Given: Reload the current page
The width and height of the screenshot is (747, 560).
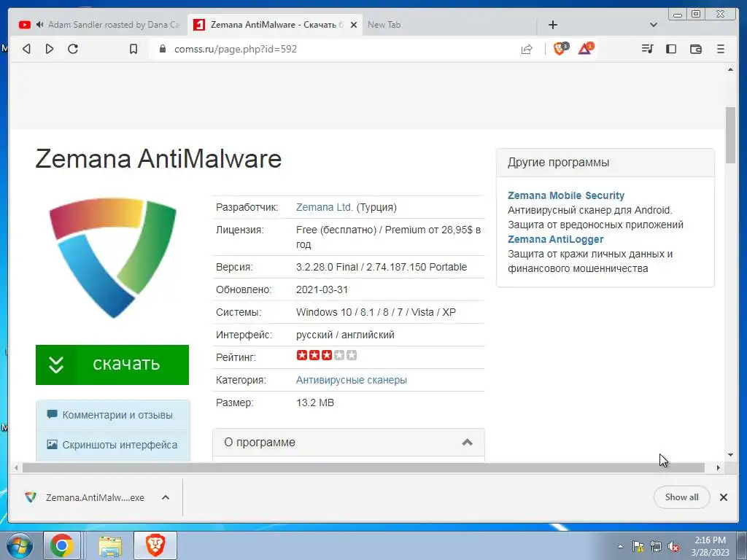Looking at the screenshot, I should 73,49.
